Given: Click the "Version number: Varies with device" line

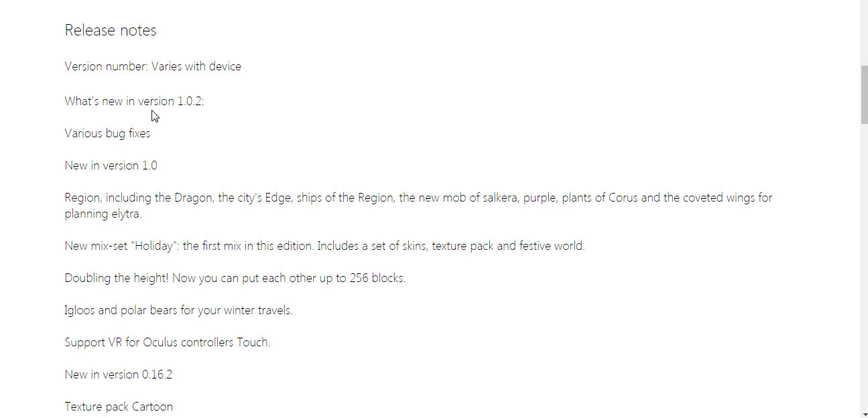Looking at the screenshot, I should coord(153,66).
